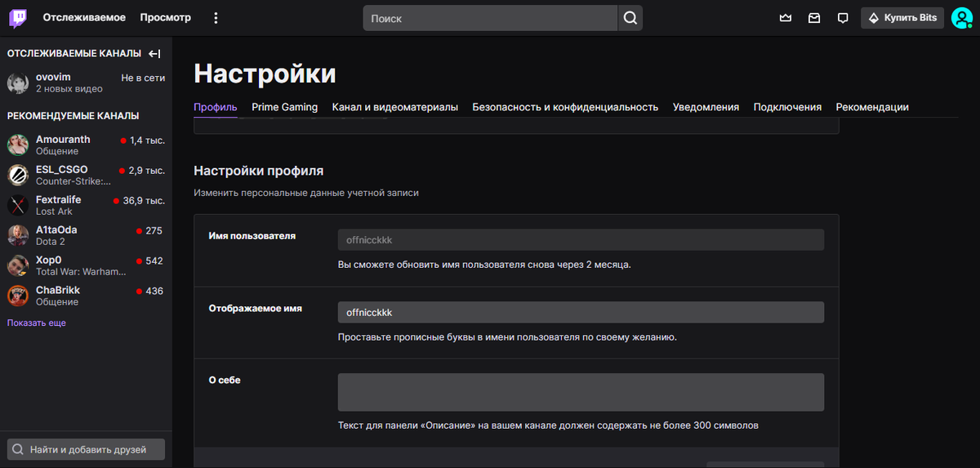
Task: Open the ovovim channel name
Action: coord(53,77)
